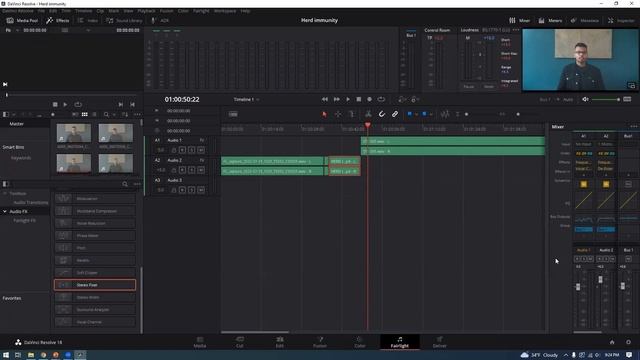Lock track Audio 2
Screen dimensions: 640x360
point(174,170)
